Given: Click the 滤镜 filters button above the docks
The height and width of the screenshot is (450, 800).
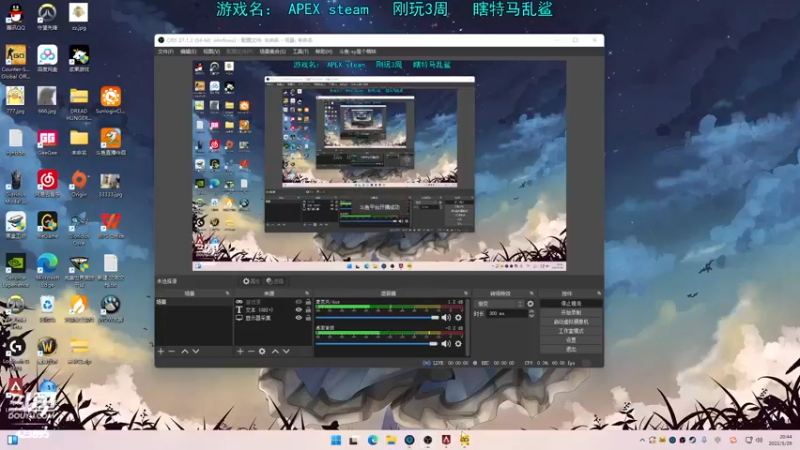Looking at the screenshot, I should (275, 281).
